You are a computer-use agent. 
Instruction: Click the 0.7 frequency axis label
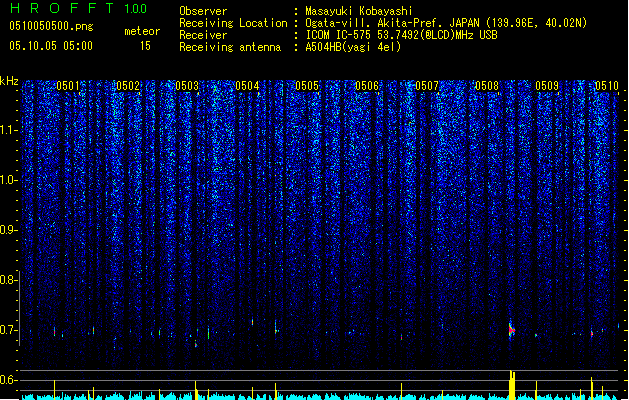(8, 330)
